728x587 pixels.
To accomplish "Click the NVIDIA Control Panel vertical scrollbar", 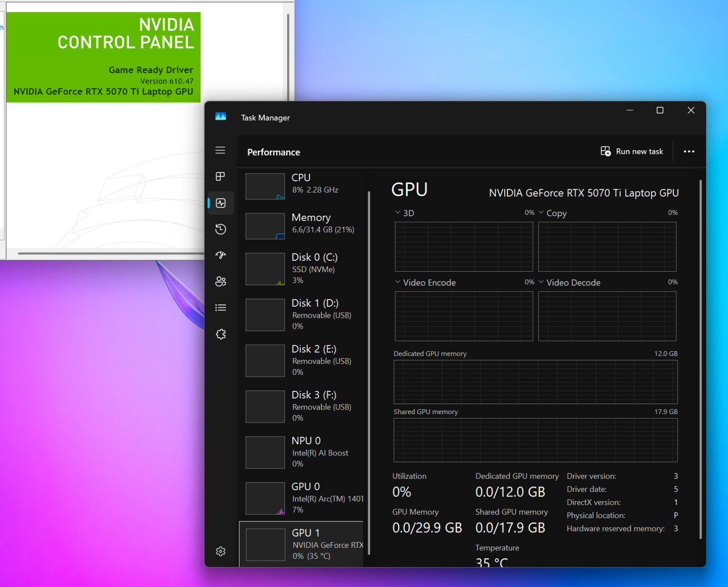I will click(288, 57).
